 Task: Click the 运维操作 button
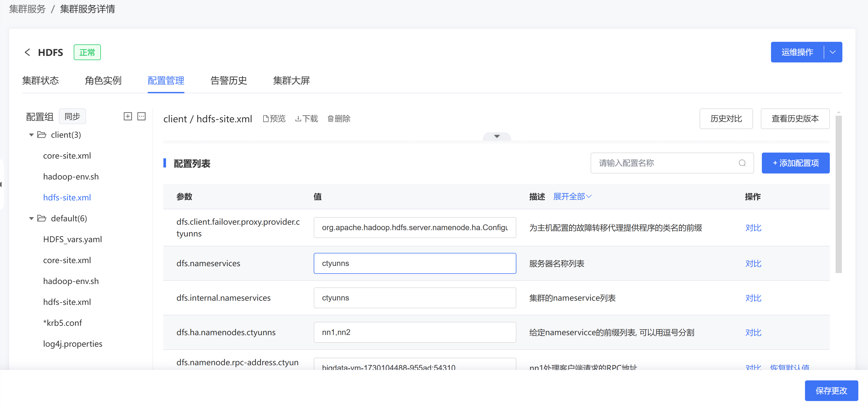click(797, 52)
